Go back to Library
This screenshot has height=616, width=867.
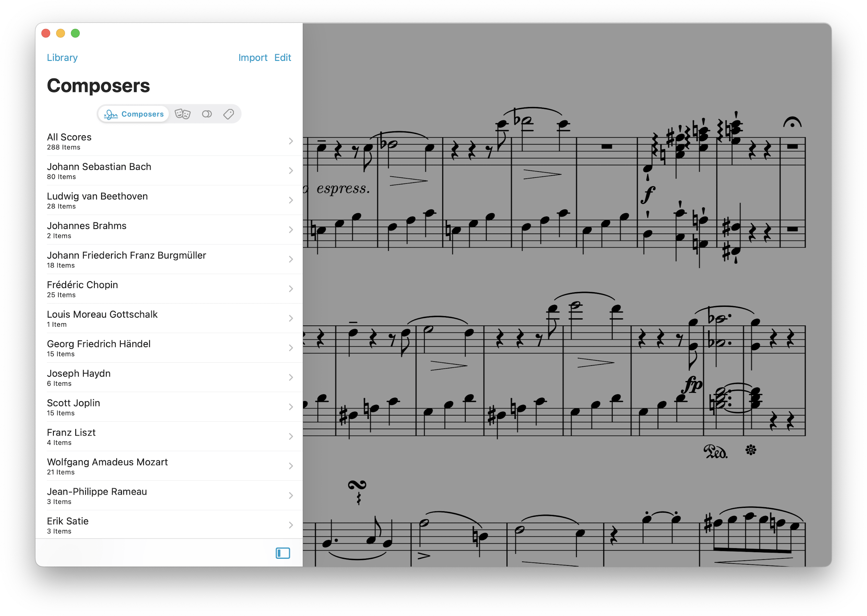(62, 58)
